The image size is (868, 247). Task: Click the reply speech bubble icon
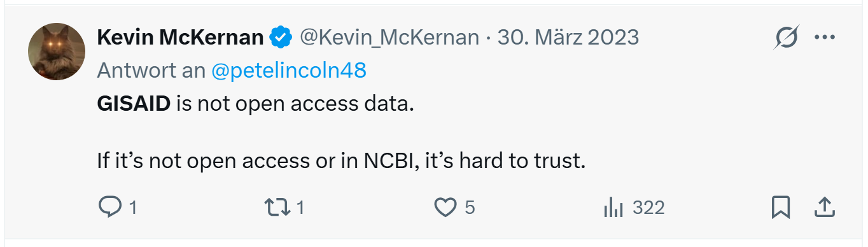point(109,207)
